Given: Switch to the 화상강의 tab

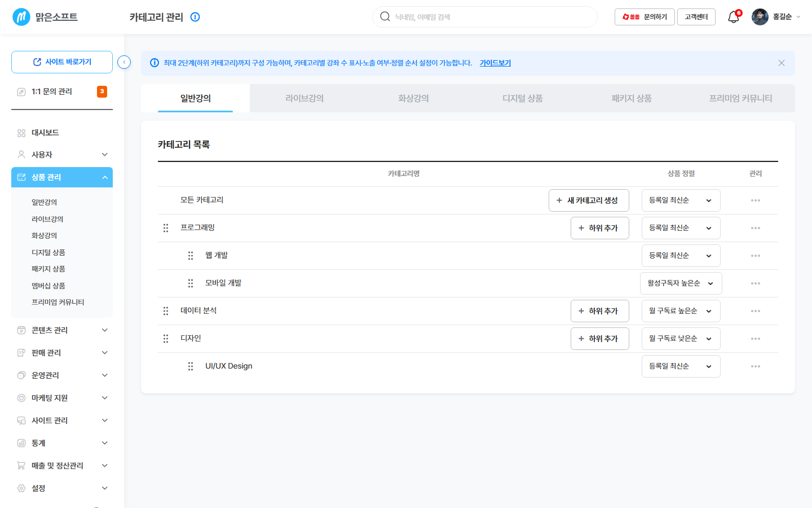Looking at the screenshot, I should (x=413, y=98).
